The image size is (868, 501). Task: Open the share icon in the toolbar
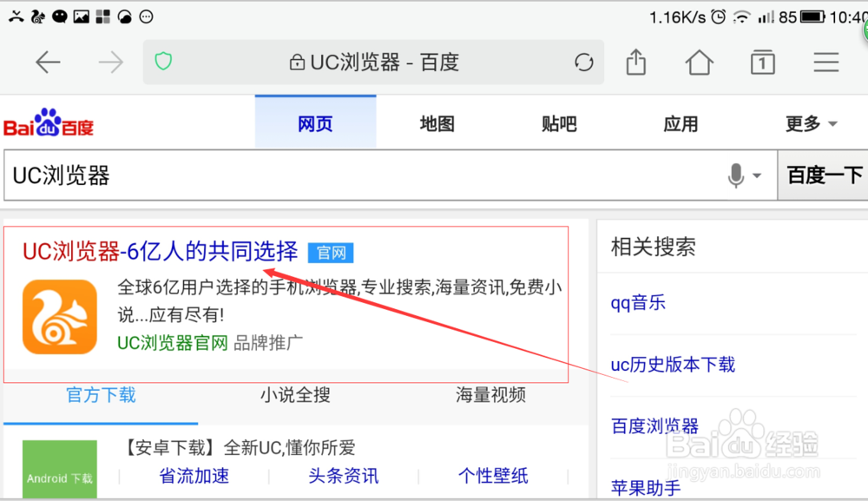[x=636, y=62]
